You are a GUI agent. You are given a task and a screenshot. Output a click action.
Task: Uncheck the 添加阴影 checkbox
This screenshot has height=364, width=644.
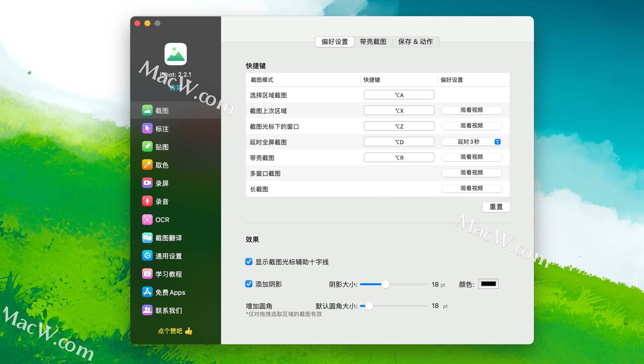tap(249, 284)
